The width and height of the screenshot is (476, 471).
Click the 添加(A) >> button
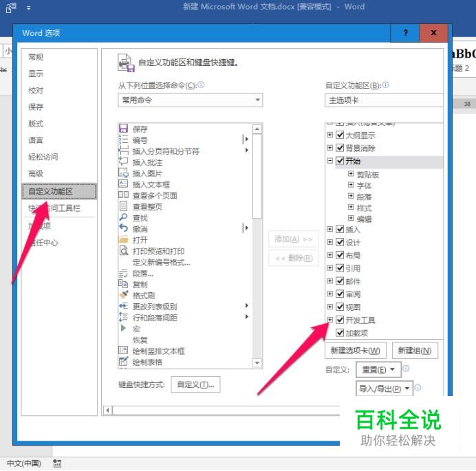294,239
